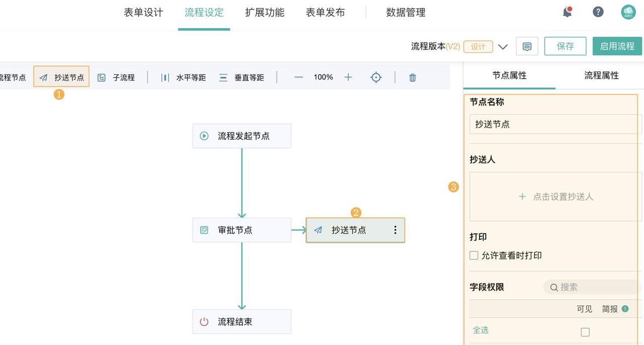The image size is (644, 345).
Task: Switch to 节点属性 panel tab
Action: [509, 76]
